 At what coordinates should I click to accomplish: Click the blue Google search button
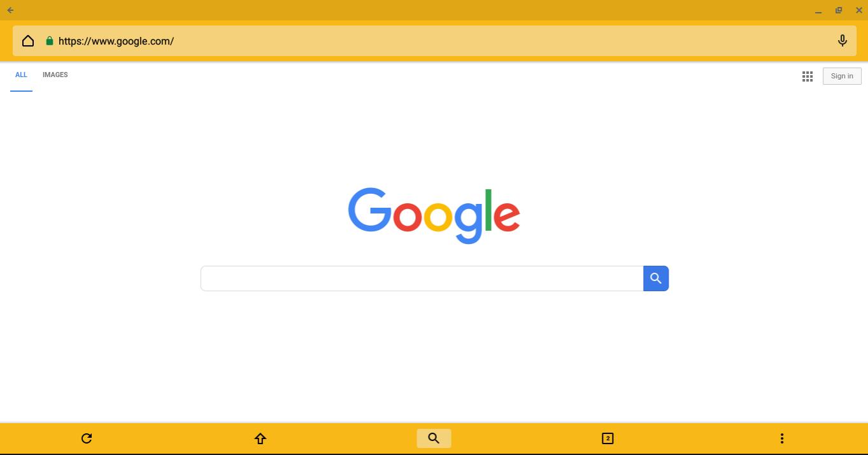[x=656, y=278]
